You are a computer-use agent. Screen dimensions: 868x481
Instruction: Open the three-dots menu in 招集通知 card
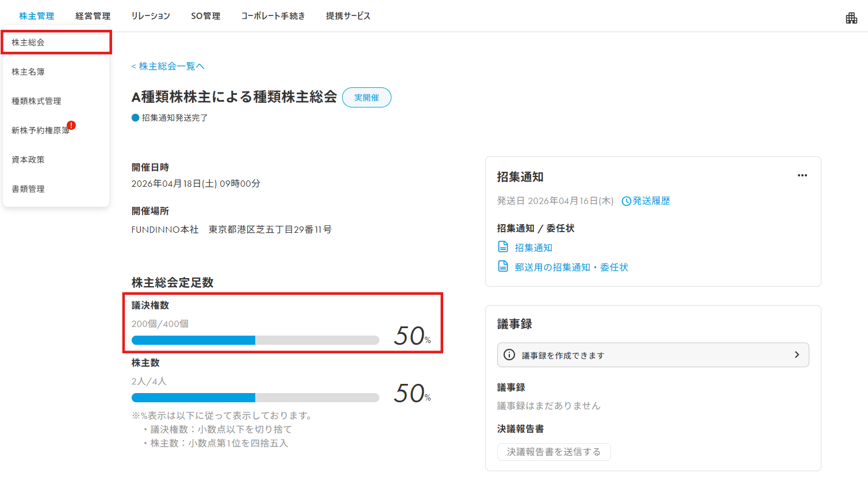click(x=802, y=175)
